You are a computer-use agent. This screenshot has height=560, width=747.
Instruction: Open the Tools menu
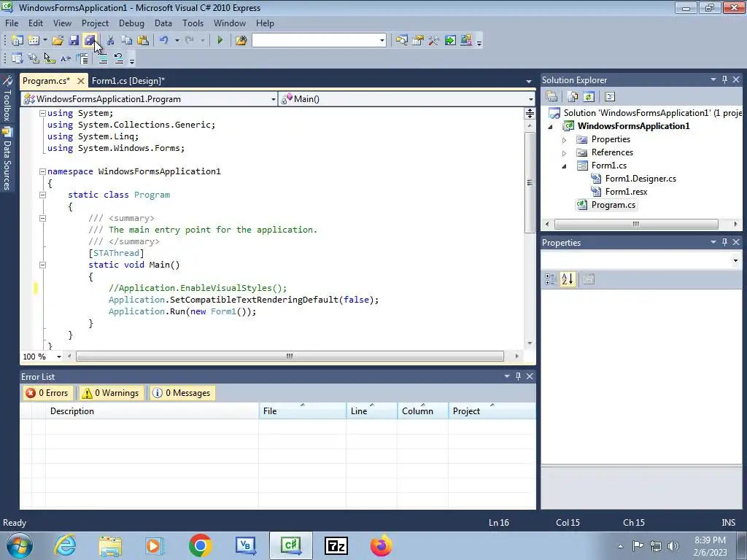pyautogui.click(x=193, y=23)
